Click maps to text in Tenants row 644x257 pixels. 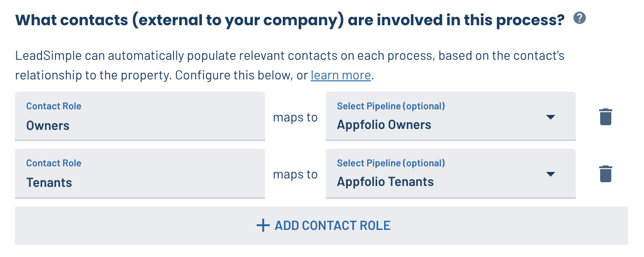click(x=295, y=174)
